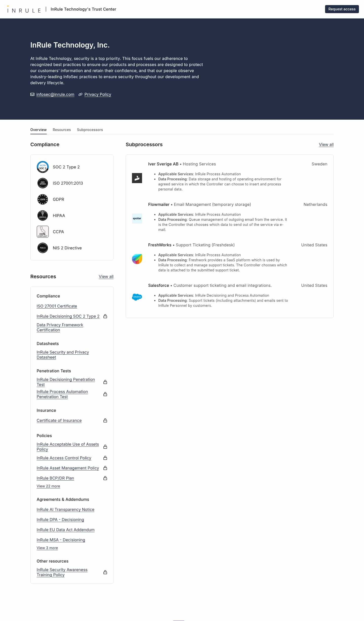Expand policies with View 22 more

pos(48,486)
